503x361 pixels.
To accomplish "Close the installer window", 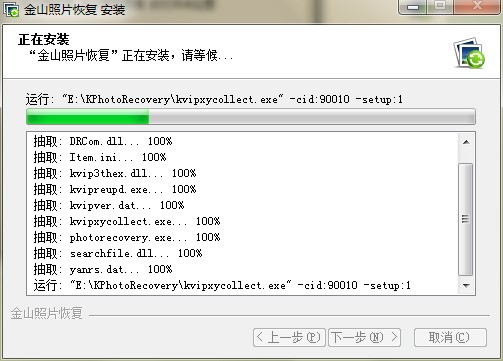I will [x=477, y=7].
